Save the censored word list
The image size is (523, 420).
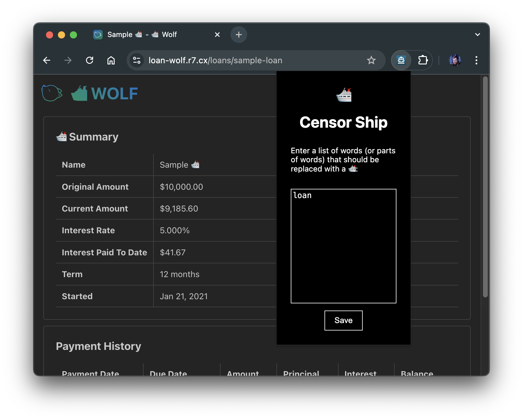coord(343,320)
